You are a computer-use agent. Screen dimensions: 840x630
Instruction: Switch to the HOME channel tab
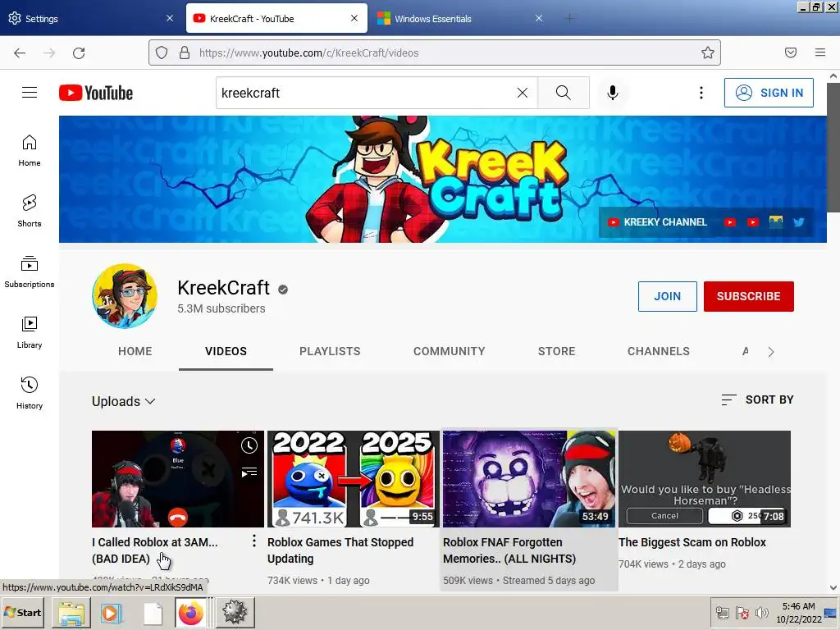tap(135, 351)
